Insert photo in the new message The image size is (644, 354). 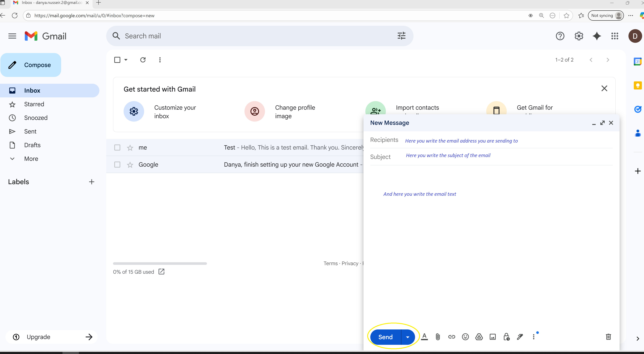coord(493,337)
